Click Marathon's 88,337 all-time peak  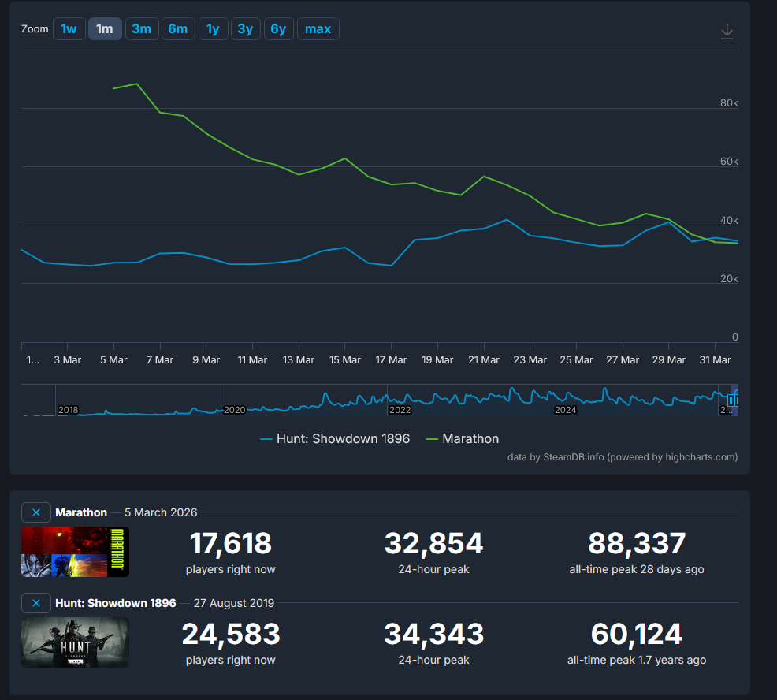pos(637,543)
